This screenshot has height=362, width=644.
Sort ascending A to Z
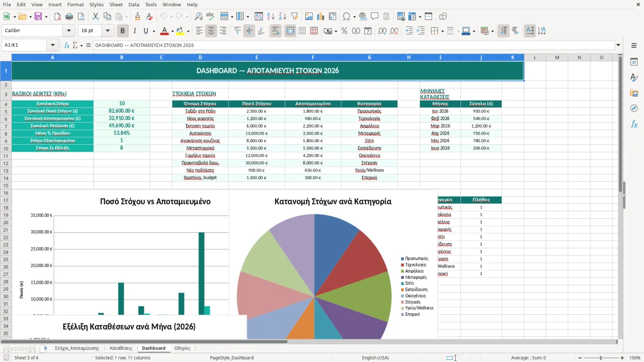click(271, 17)
